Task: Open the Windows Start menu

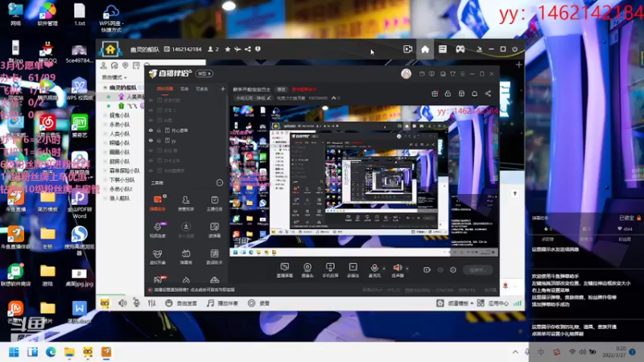Action: pyautogui.click(x=14, y=352)
